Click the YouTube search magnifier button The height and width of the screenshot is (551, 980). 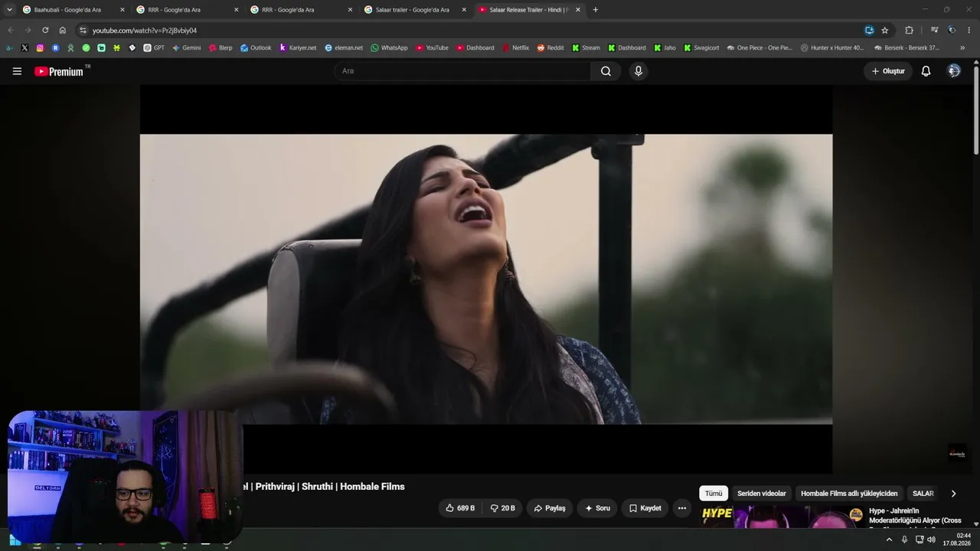606,71
